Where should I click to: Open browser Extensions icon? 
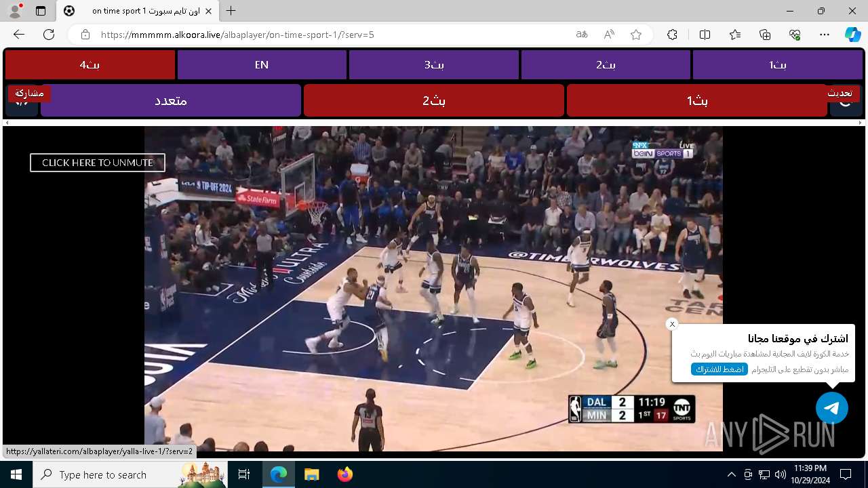(x=672, y=35)
